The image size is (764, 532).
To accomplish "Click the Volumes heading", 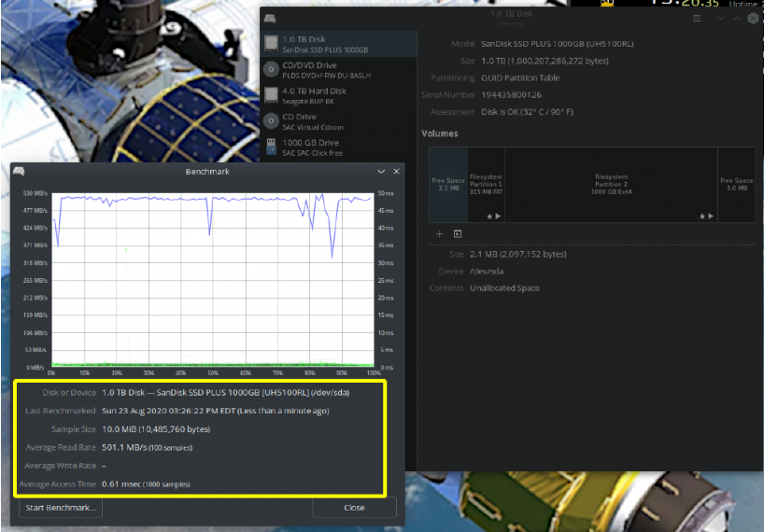I will (440, 133).
